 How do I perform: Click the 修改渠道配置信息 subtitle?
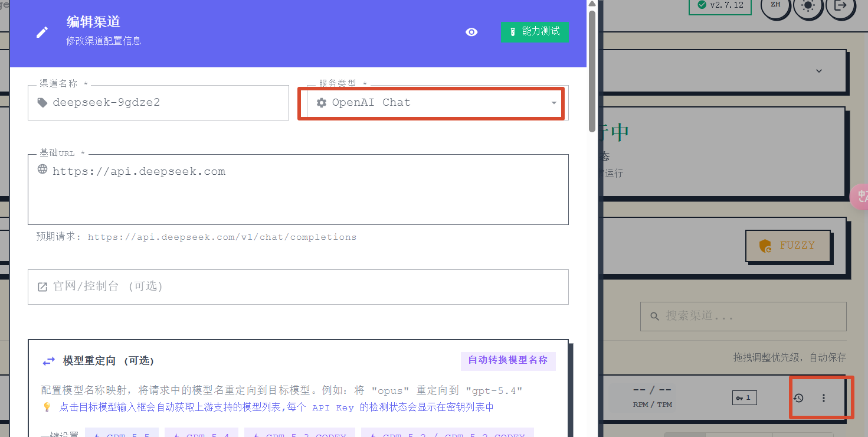[x=104, y=41]
